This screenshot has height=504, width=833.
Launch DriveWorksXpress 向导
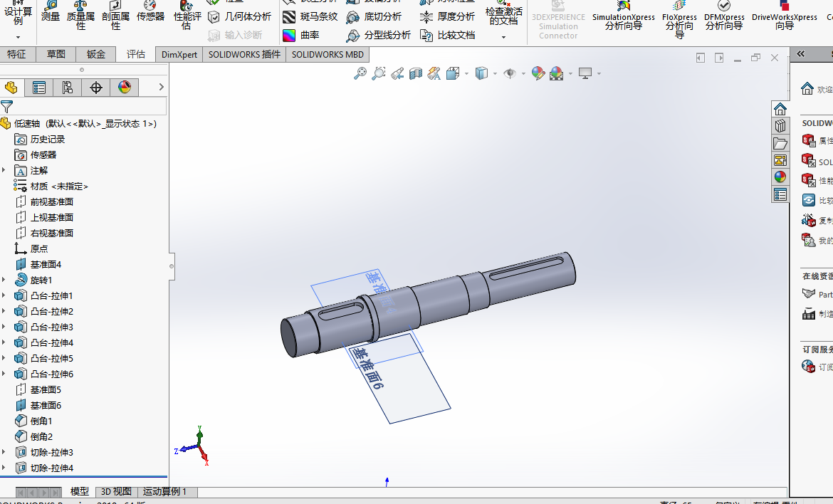[x=784, y=15]
